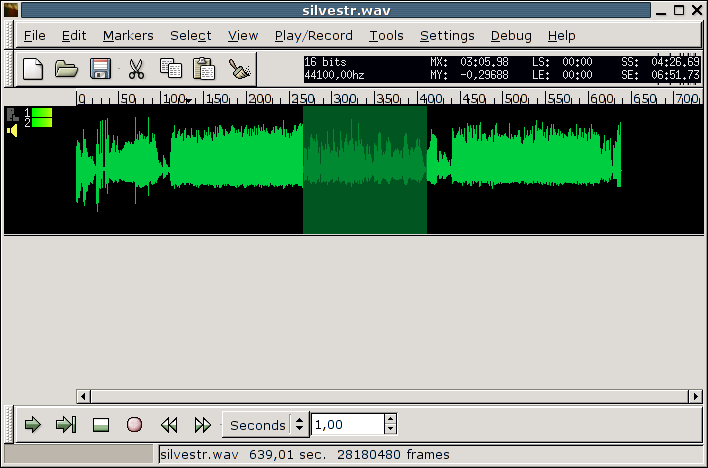Open the View menu
Image resolution: width=708 pixels, height=468 pixels.
pos(243,36)
